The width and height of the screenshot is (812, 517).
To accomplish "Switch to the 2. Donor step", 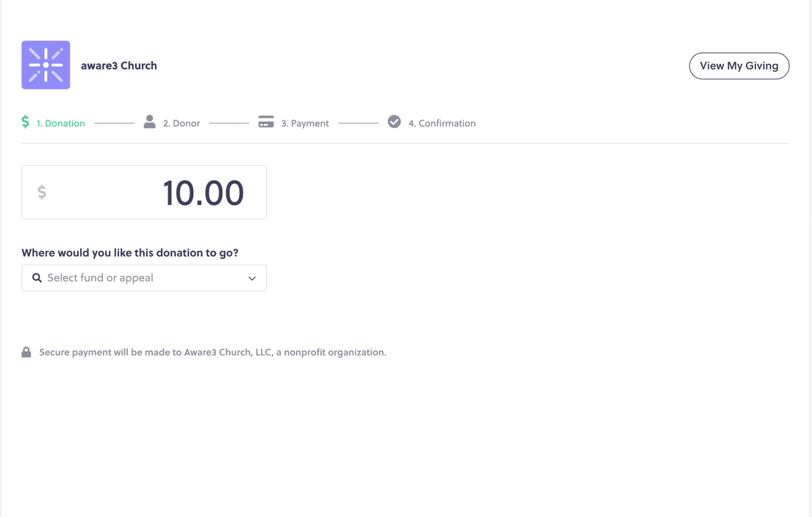I will click(x=182, y=123).
